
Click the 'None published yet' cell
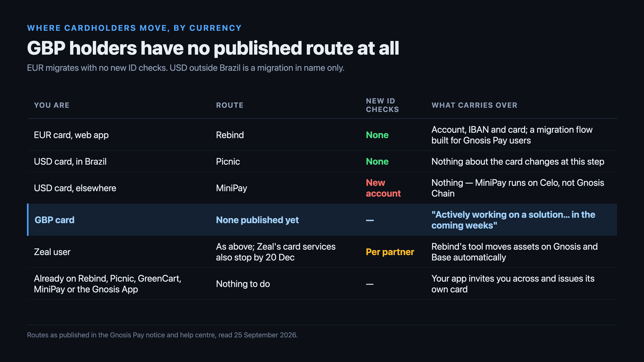257,220
